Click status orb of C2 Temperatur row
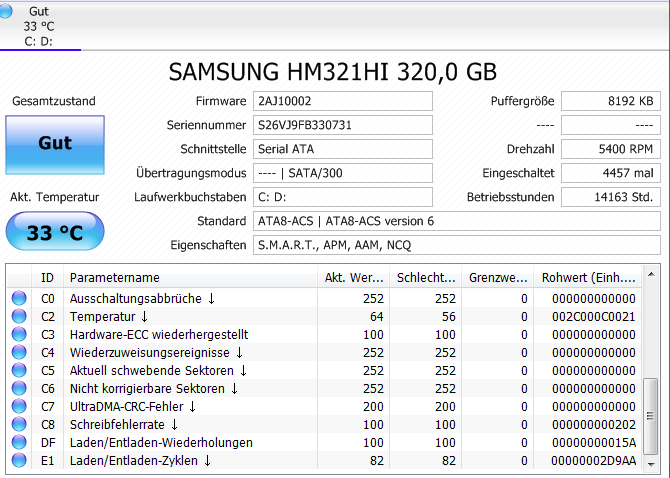The image size is (670, 478). click(19, 316)
